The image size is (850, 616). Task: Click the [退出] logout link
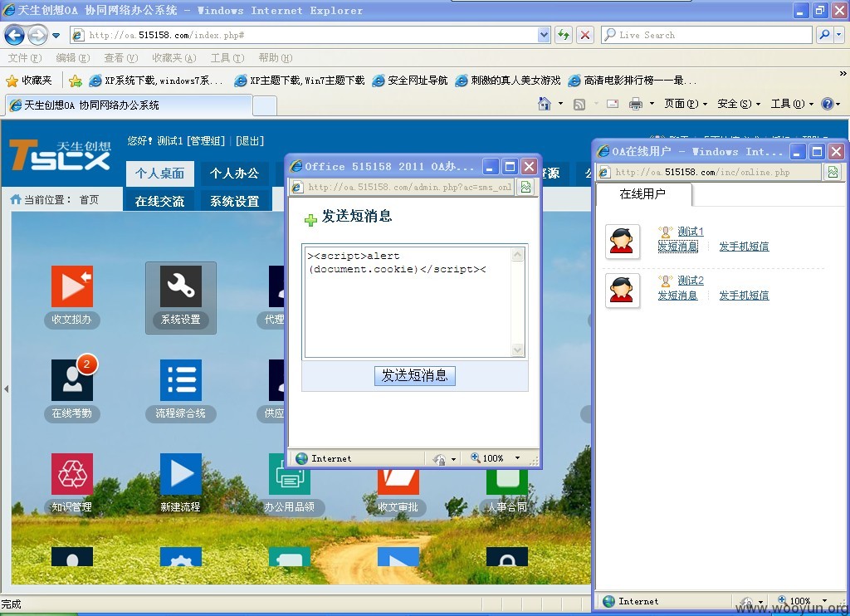(250, 141)
